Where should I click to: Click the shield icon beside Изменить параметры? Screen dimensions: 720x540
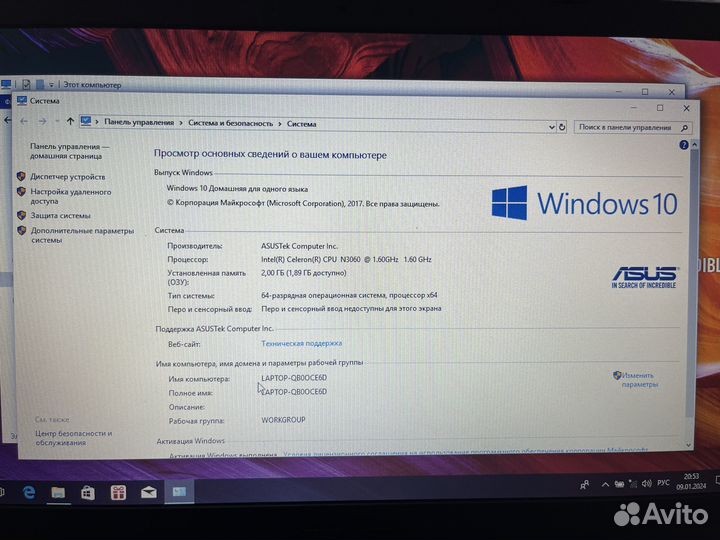pyautogui.click(x=617, y=375)
